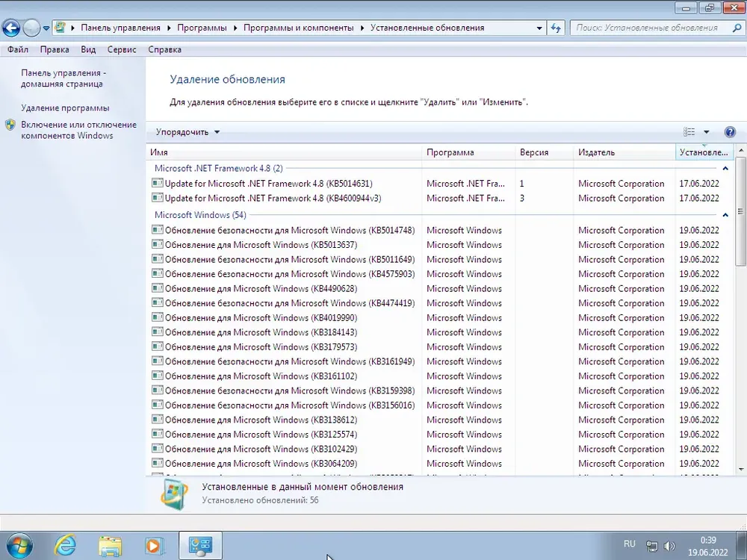Click Программы breadcrumb in address bar
This screenshot has width=747, height=560.
click(202, 28)
